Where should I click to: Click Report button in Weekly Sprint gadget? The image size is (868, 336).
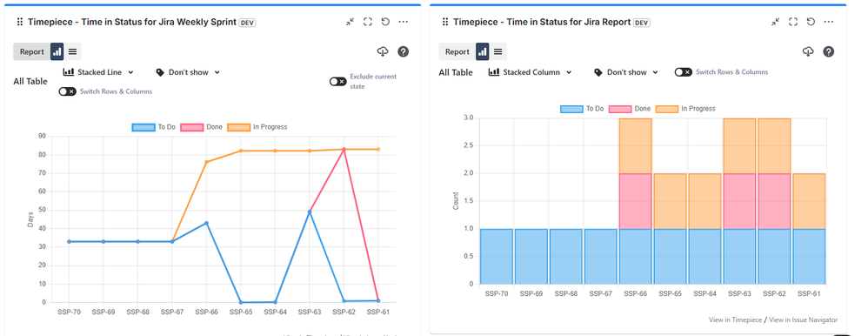click(x=31, y=51)
